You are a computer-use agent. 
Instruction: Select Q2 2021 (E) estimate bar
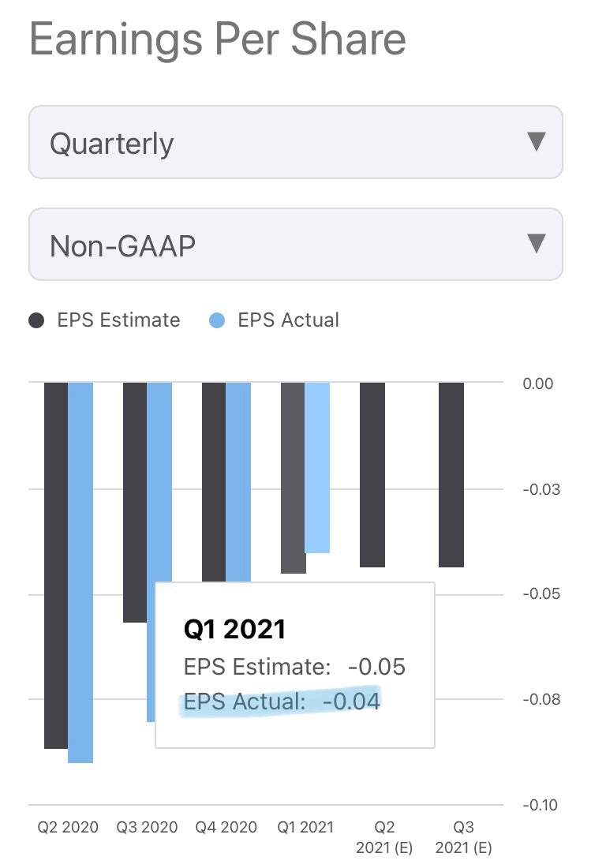[x=372, y=473]
